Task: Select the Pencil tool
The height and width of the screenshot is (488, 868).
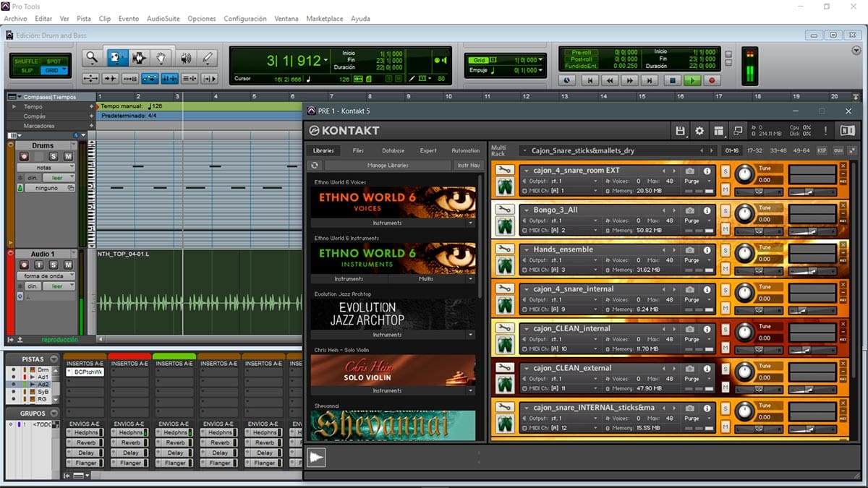Action: 208,58
